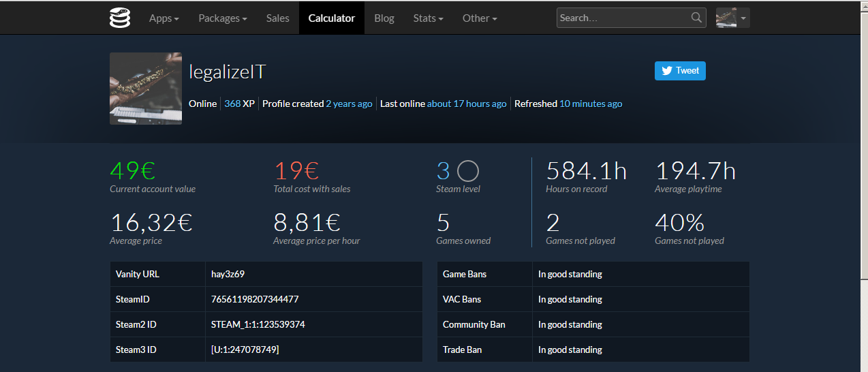Click the Steam level 3 circle badge
The height and width of the screenshot is (372, 868).
467,170
